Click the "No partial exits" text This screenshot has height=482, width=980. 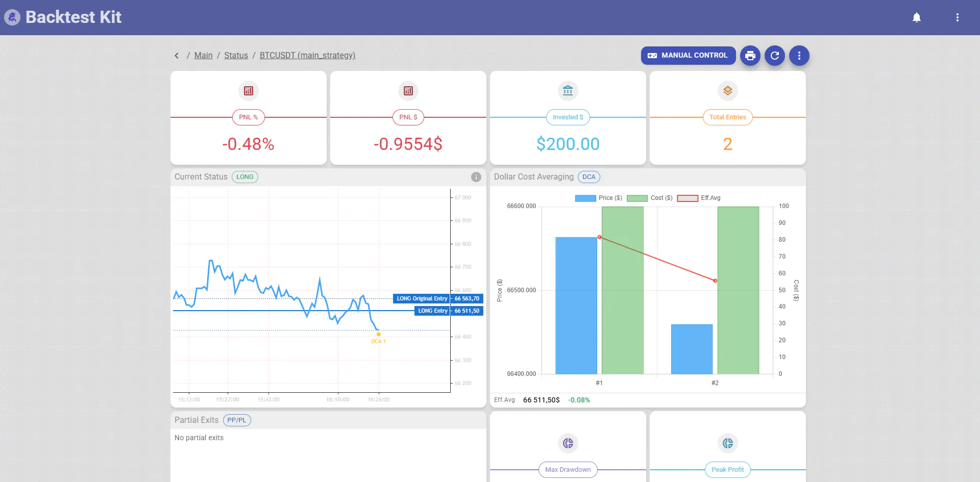click(x=199, y=438)
